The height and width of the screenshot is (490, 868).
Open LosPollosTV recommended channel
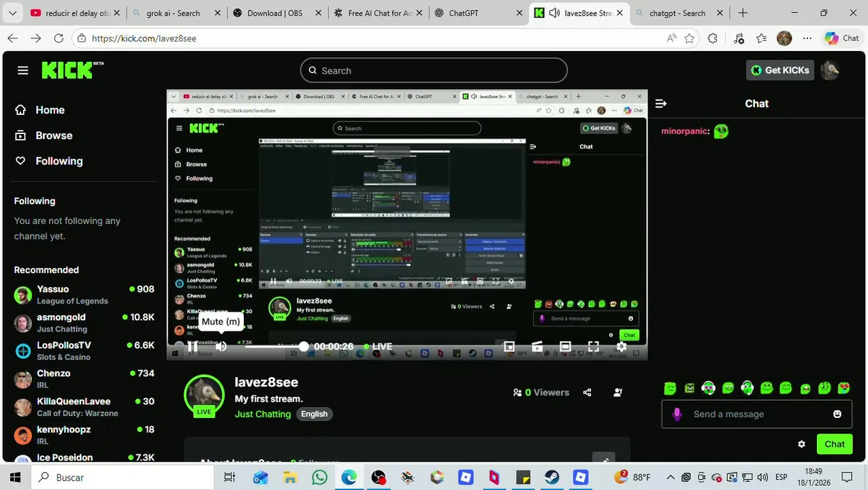84,350
